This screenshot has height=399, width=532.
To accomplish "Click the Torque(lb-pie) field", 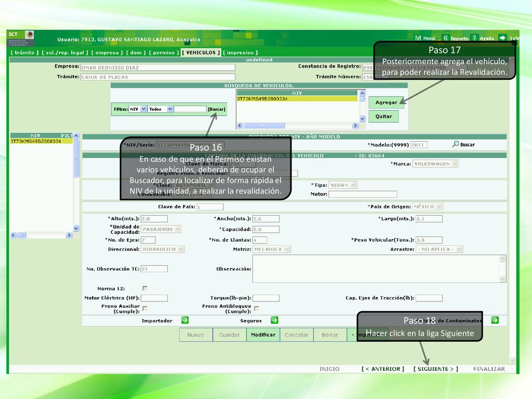I will pos(265,298).
